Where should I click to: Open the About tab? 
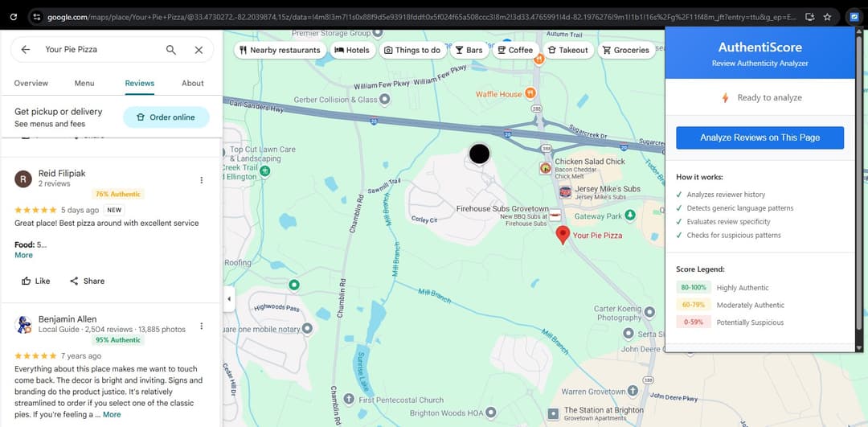(x=193, y=83)
